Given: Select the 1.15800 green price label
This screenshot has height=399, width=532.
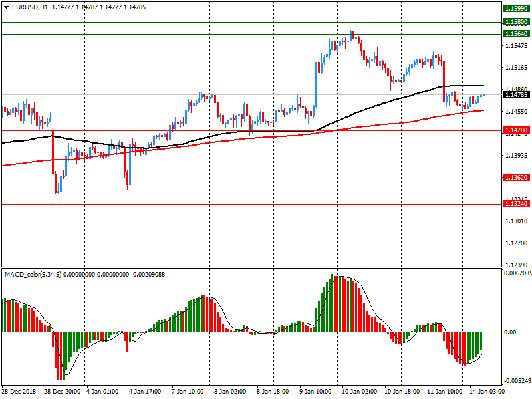Looking at the screenshot, I should tap(516, 22).
